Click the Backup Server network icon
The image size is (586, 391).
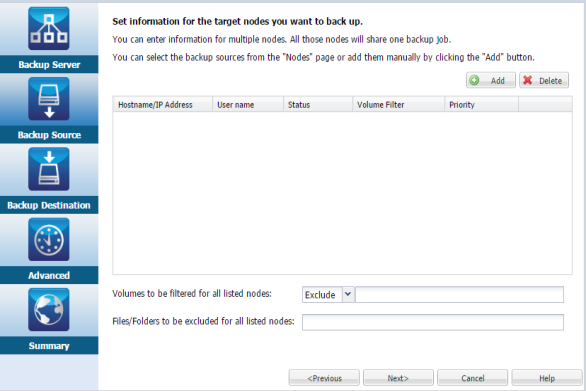[49, 28]
